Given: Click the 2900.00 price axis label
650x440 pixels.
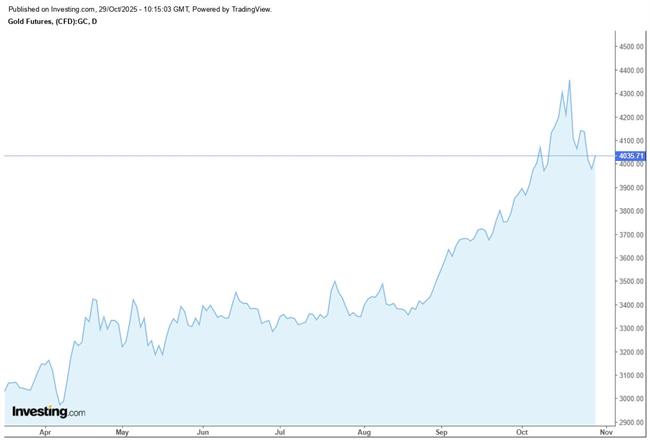Looking at the screenshot, I should pyautogui.click(x=631, y=423).
